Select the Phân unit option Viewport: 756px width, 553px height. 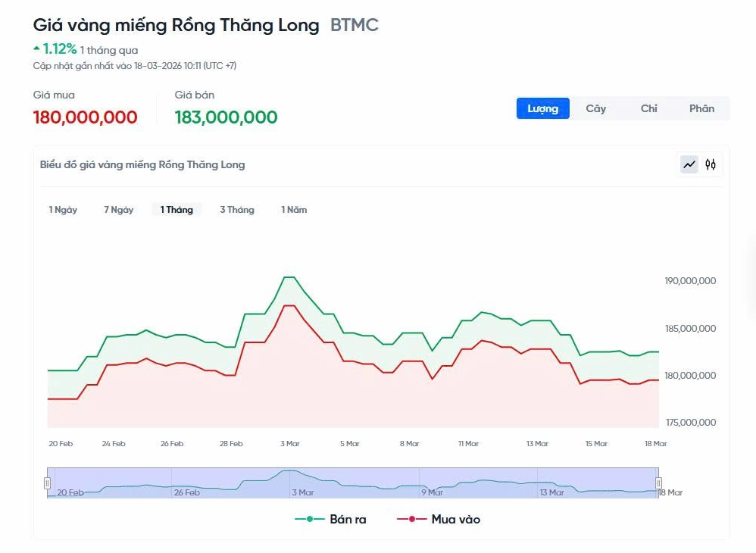tap(701, 108)
